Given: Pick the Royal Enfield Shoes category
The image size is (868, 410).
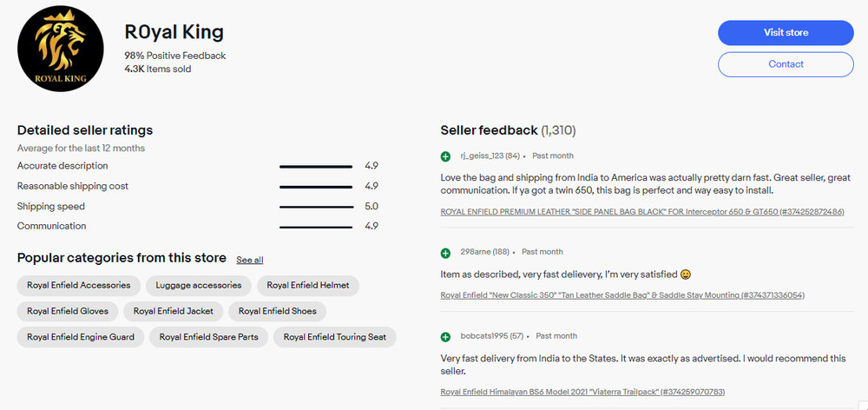Looking at the screenshot, I should click(278, 311).
